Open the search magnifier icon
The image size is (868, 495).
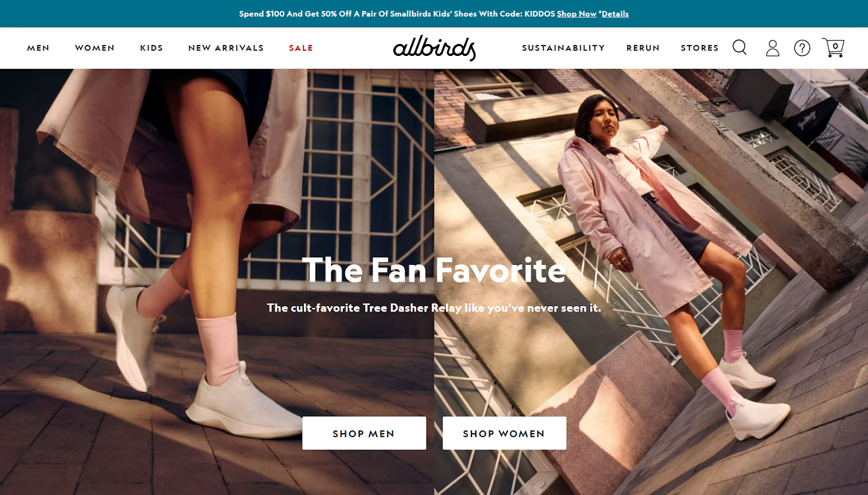point(739,48)
